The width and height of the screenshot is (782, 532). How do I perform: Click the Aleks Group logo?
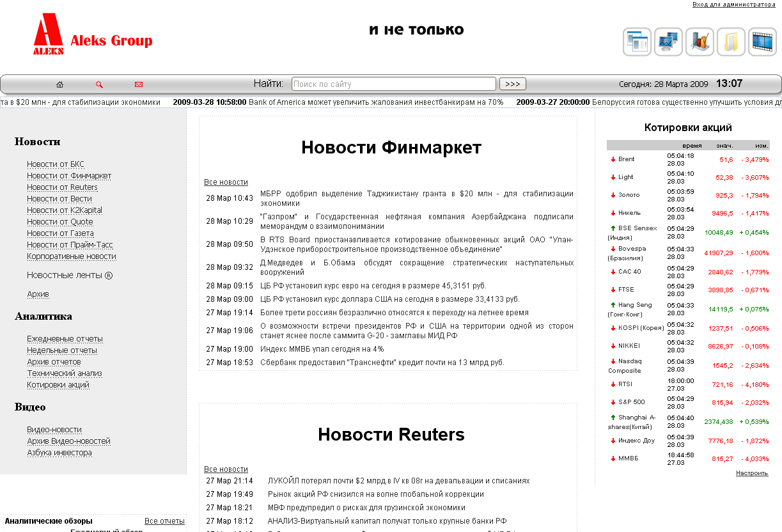pos(93,35)
